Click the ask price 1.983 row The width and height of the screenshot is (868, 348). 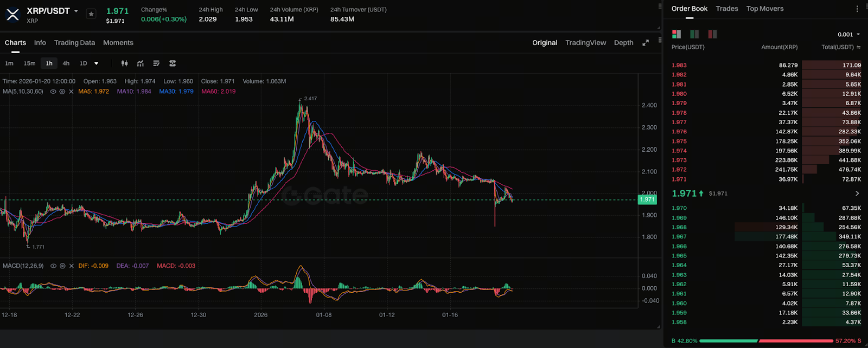[x=766, y=65]
